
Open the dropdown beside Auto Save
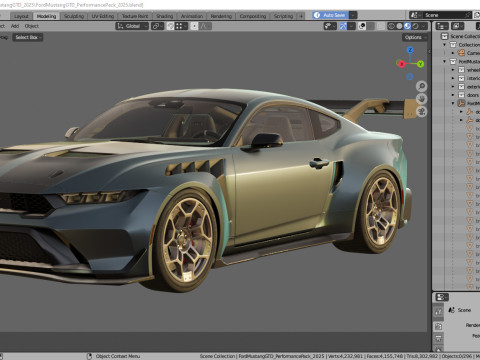[353, 15]
